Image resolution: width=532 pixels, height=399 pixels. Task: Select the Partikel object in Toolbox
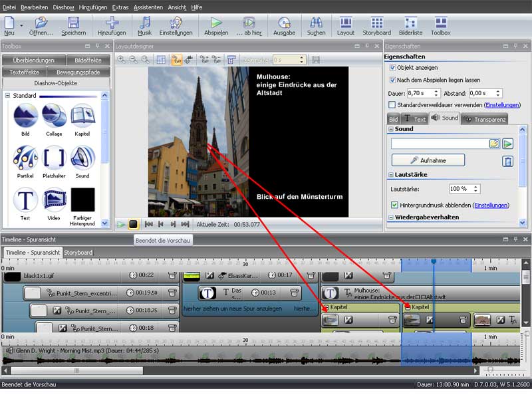coord(25,158)
